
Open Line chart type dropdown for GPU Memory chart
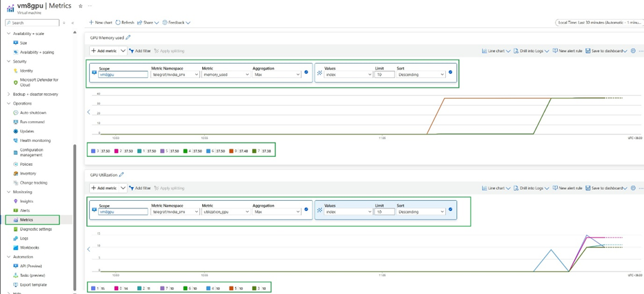point(496,51)
